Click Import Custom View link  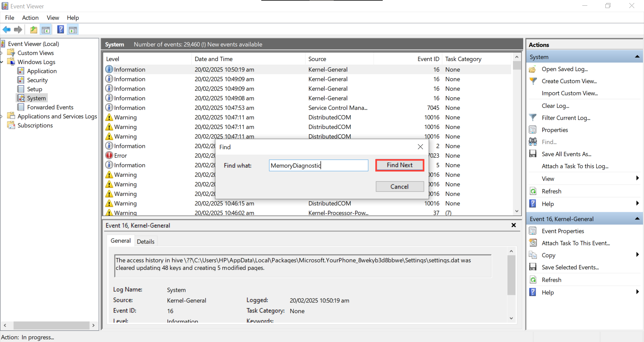570,93
